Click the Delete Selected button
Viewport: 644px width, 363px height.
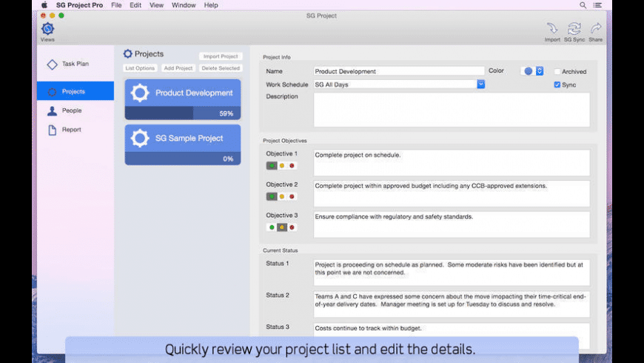(221, 68)
